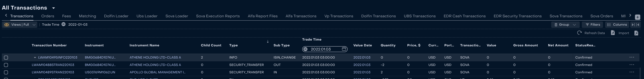Click the sort arrow icon above Sub Type
Screen dimensions: 644x79
[268, 41]
